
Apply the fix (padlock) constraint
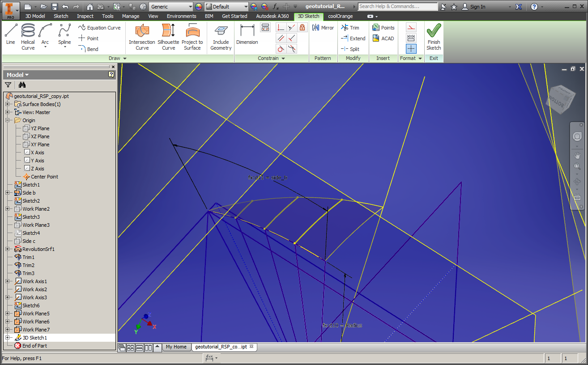pyautogui.click(x=303, y=28)
